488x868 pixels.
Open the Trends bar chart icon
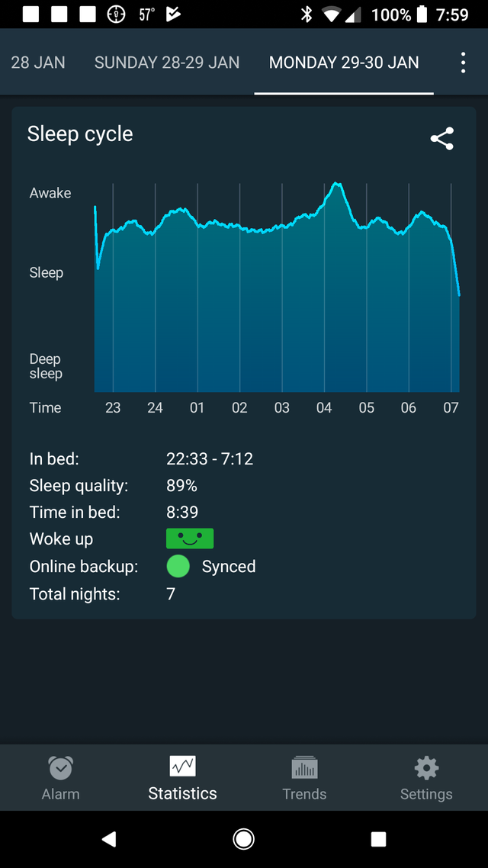304,767
